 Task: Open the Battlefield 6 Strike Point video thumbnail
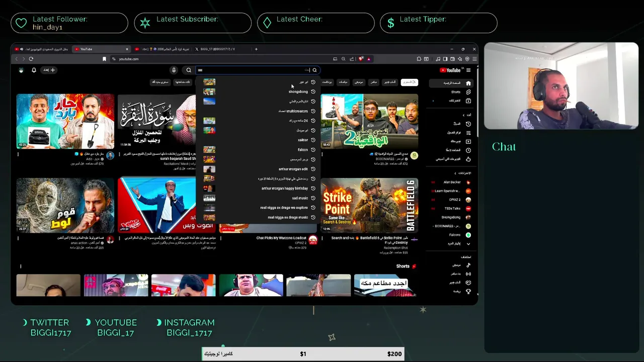[x=369, y=205]
